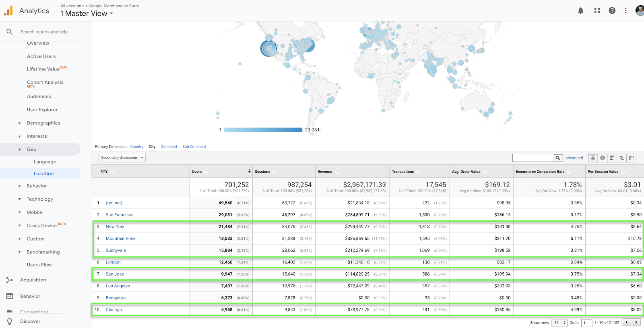Click the All accounts breadcrumb
This screenshot has width=644, height=328.
tap(72, 6)
